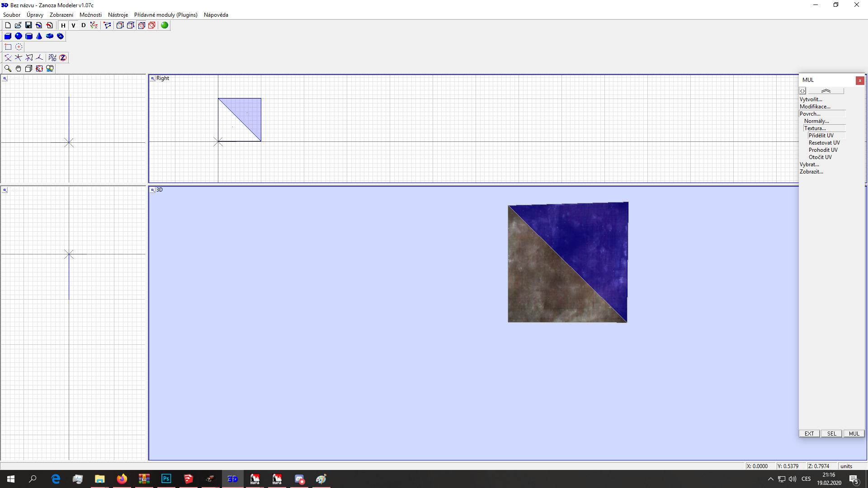Select the Zoom magnifier tool
The width and height of the screenshot is (868, 488).
8,69
